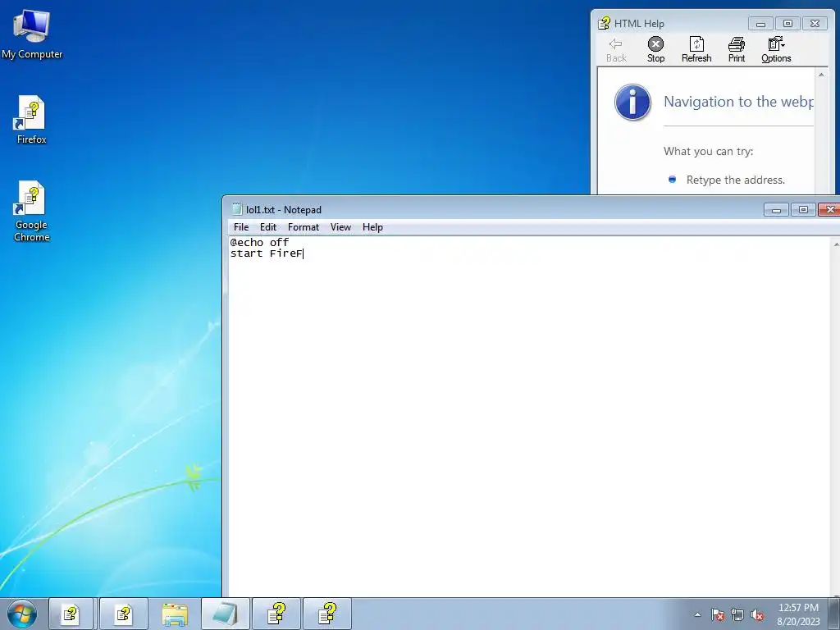Open the Edit menu in Notepad
This screenshot has width=840, height=630.
point(268,227)
